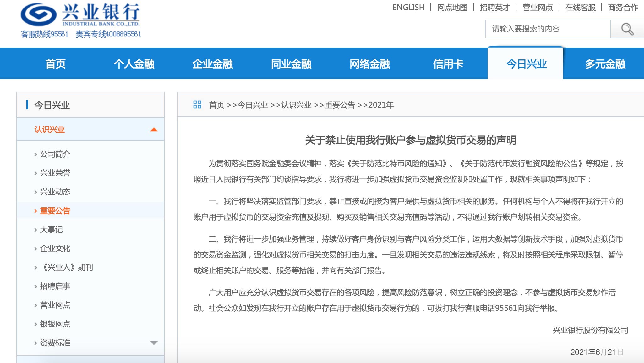Open 网络金融 navigation tab
This screenshot has width=644, height=363.
369,64
